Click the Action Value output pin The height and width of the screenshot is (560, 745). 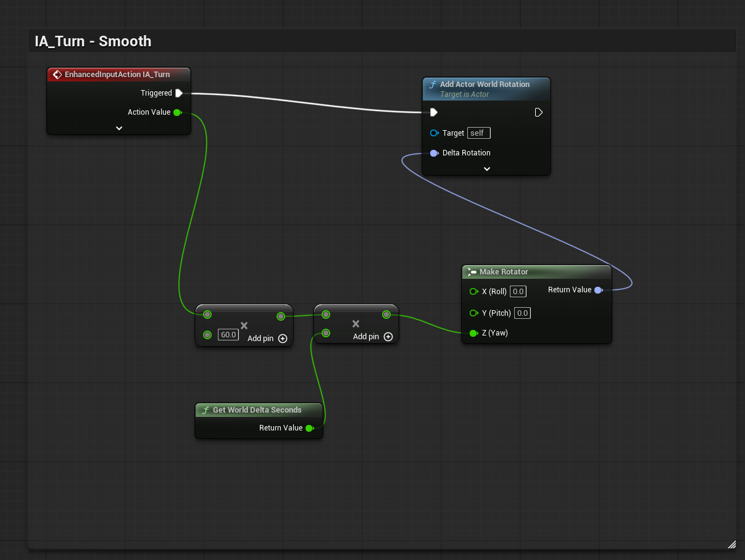(177, 112)
